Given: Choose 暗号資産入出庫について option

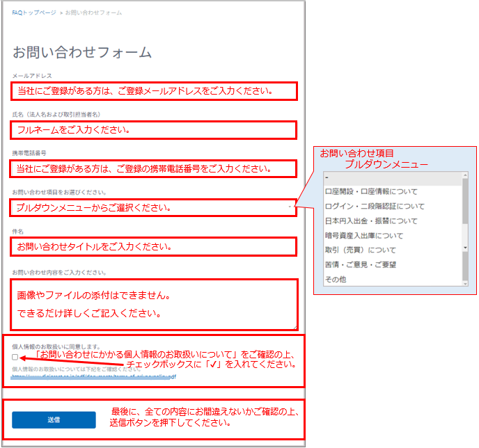Looking at the screenshot, I should coord(393,236).
